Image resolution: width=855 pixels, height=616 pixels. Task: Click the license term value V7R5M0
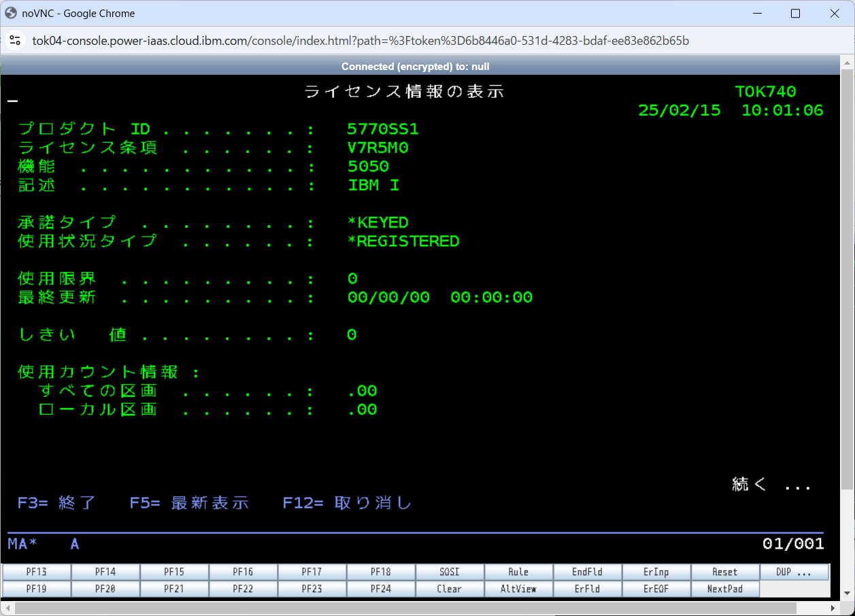pyautogui.click(x=378, y=148)
